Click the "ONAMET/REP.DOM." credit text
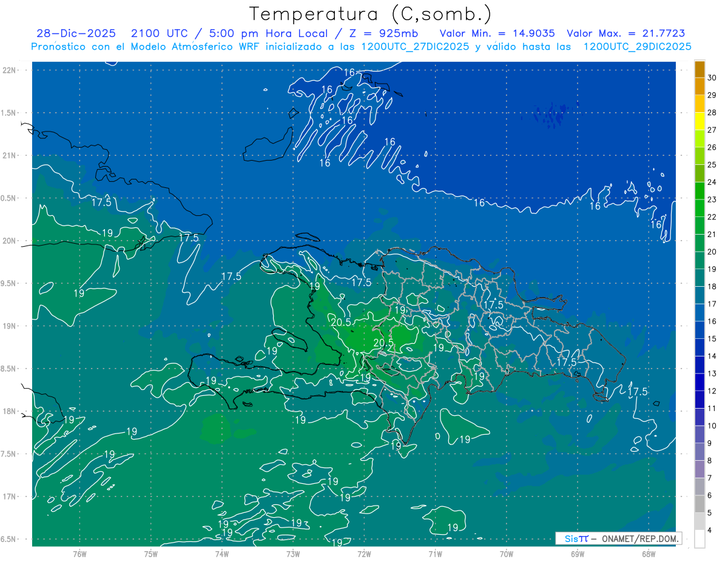The width and height of the screenshot is (728, 562). click(x=640, y=538)
